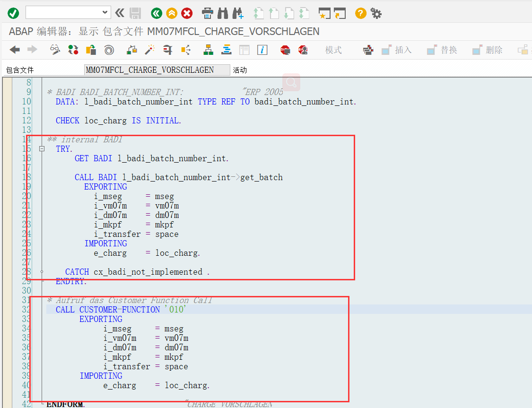Click the CATCH block fold marker on line 28
This screenshot has width=532, height=408.
tap(42, 272)
